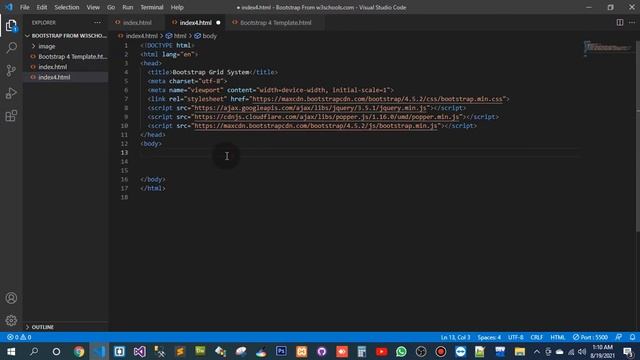Open Run and Debug view

pos(11,93)
